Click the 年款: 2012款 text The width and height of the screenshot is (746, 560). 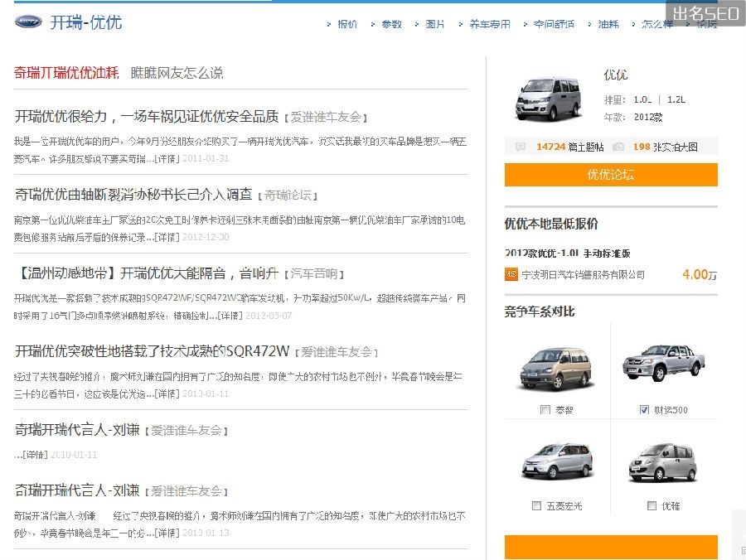tap(633, 117)
